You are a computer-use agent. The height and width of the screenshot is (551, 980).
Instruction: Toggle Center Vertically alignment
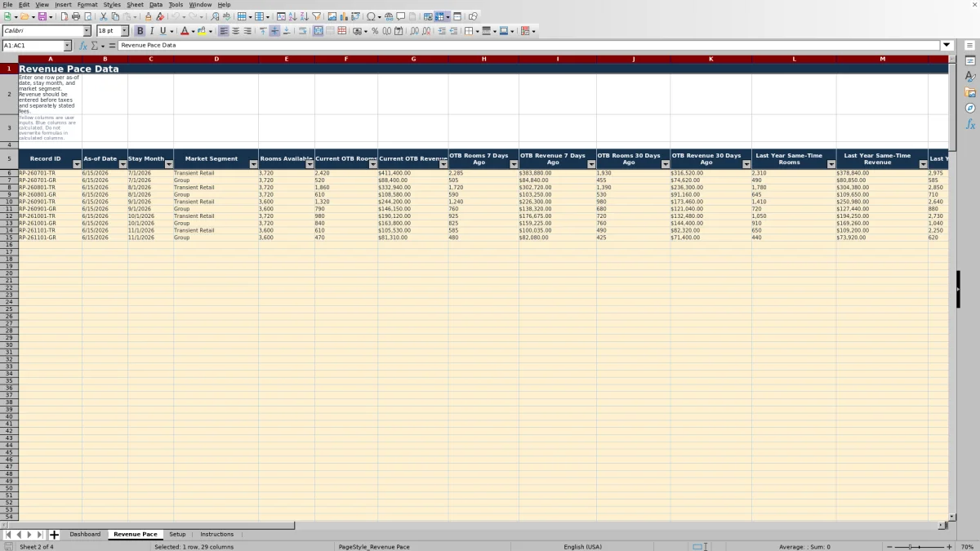274,31
